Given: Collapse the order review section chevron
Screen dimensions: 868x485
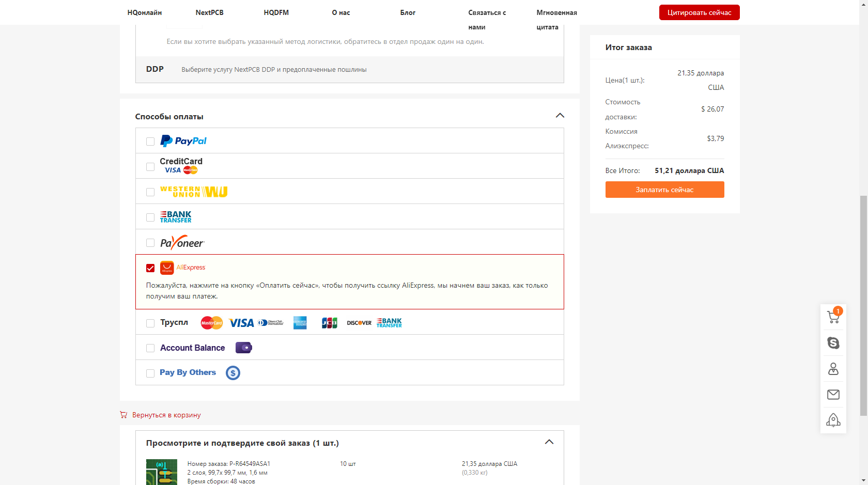Looking at the screenshot, I should tap(549, 442).
